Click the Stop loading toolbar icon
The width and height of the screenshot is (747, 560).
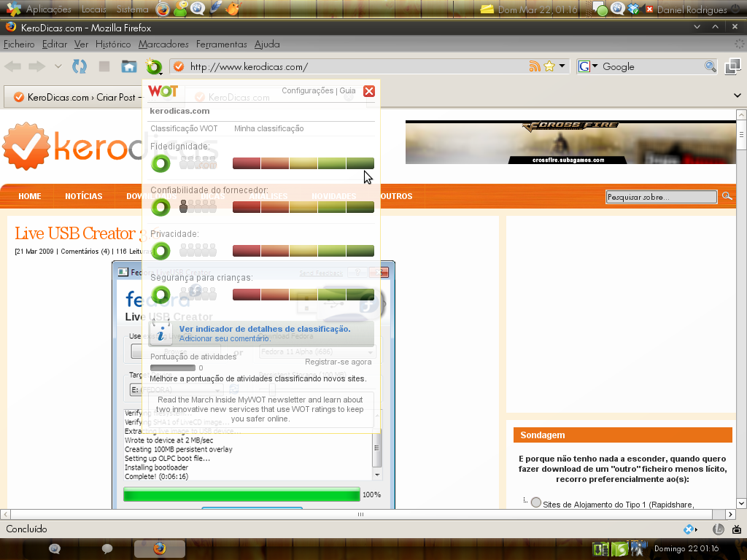pos(104,66)
